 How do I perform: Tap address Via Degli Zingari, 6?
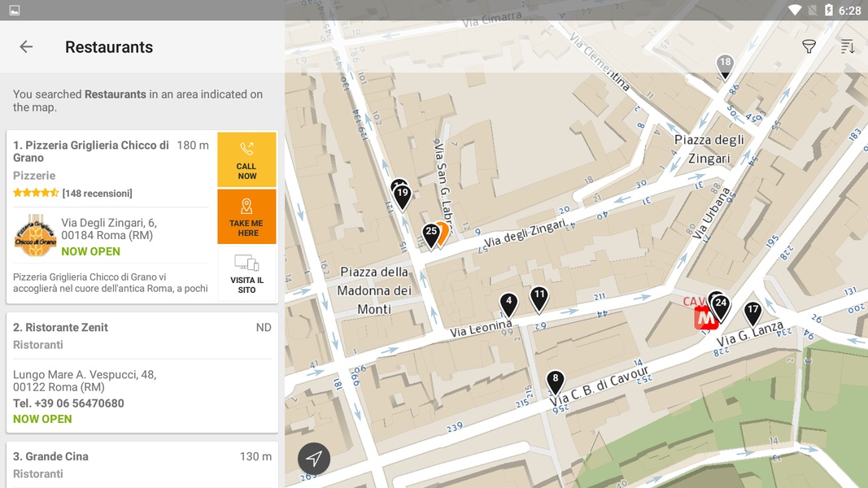click(x=109, y=229)
